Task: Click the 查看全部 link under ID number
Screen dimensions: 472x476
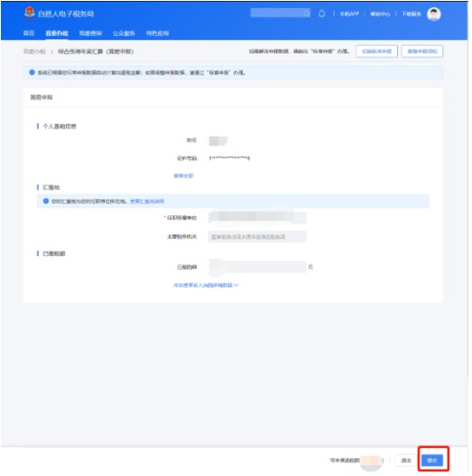Action: [x=184, y=176]
